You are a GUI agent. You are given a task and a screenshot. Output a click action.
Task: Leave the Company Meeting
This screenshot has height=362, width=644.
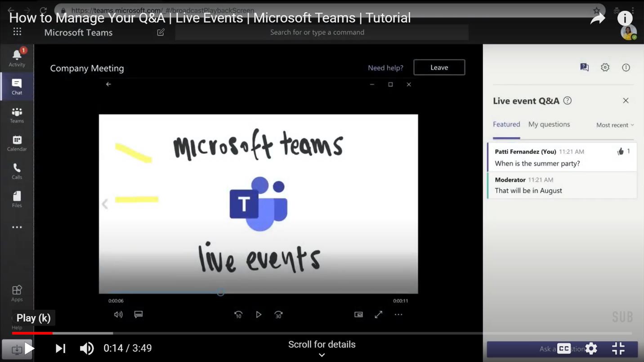(439, 67)
